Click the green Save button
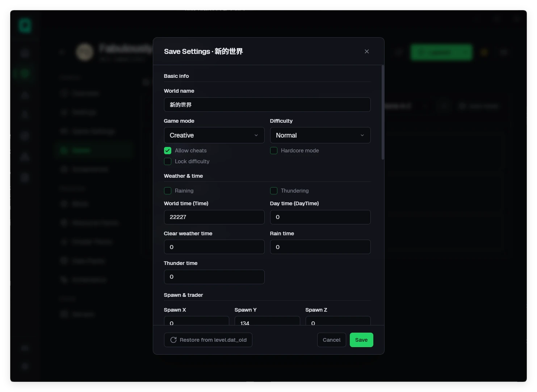 point(361,340)
